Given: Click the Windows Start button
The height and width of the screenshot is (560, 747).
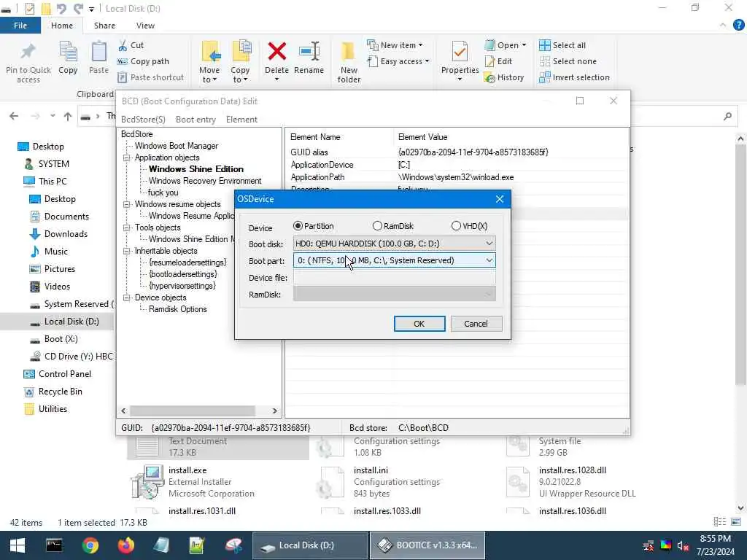Looking at the screenshot, I should tap(18, 545).
